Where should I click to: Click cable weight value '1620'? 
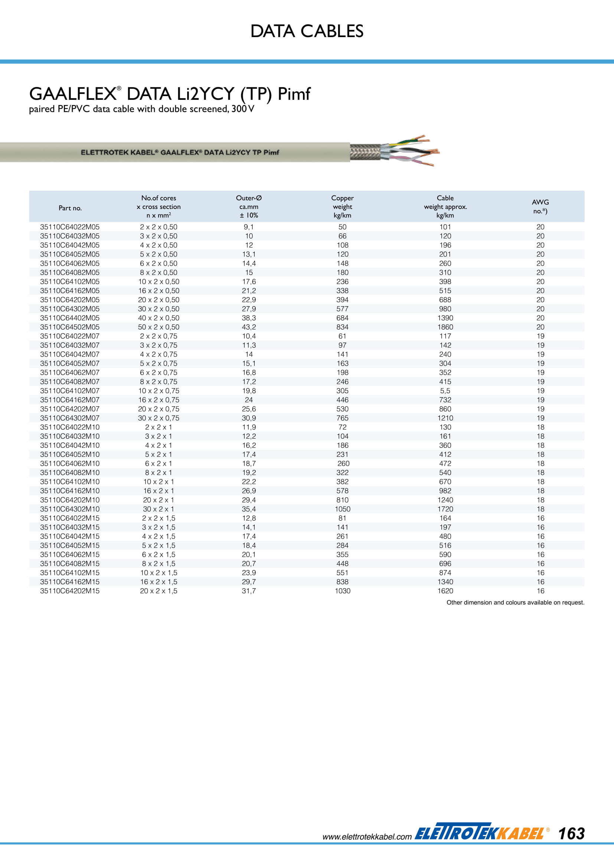coord(445,591)
